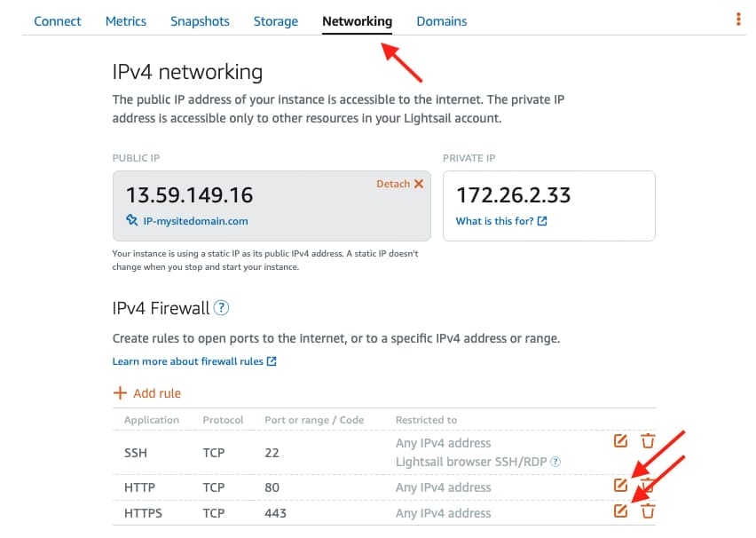Detach the static IP using the X
The width and height of the screenshot is (756, 538).
click(x=419, y=184)
